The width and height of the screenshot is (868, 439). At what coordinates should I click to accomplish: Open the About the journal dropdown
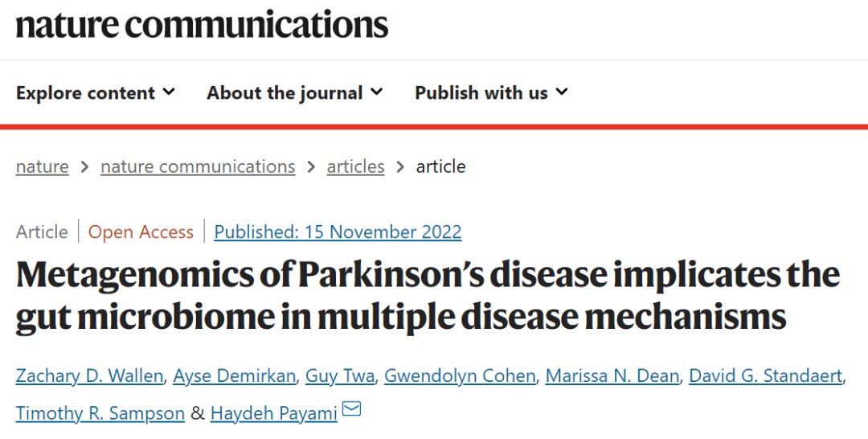click(x=294, y=93)
